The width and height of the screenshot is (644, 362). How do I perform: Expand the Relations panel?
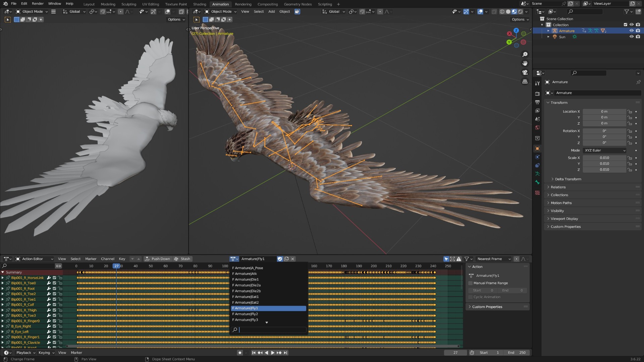point(558,187)
